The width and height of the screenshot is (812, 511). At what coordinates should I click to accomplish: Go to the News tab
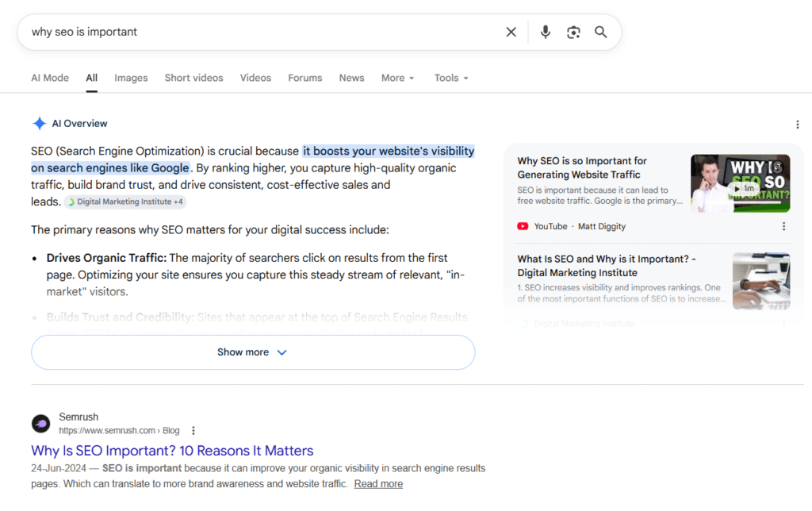coord(351,78)
